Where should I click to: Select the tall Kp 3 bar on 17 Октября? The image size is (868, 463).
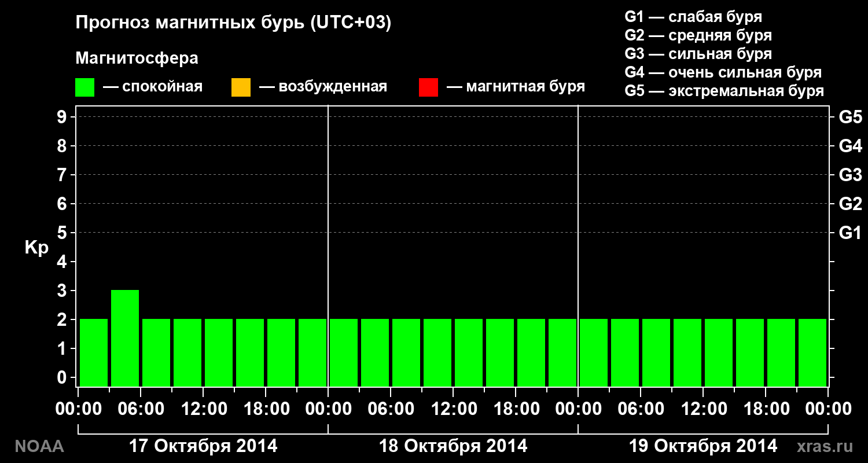pyautogui.click(x=125, y=338)
